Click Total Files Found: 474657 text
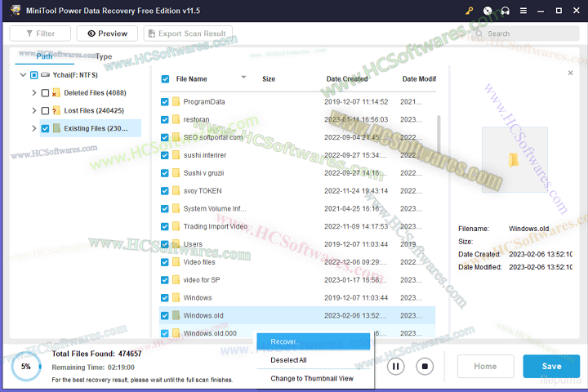 tap(96, 354)
